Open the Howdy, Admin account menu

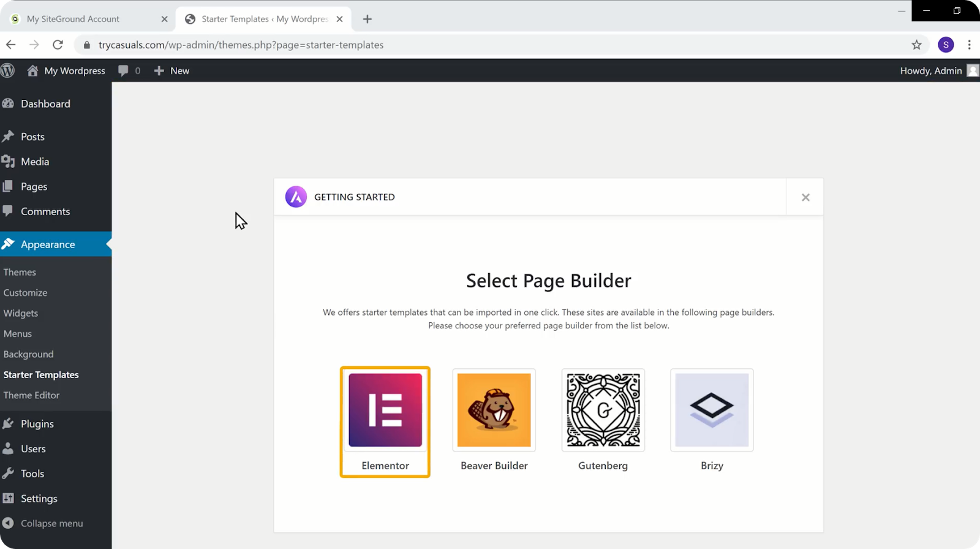pos(939,70)
